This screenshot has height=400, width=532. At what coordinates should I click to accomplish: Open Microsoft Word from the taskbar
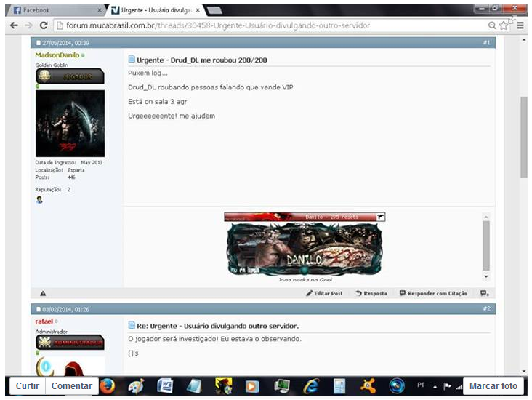coord(164,386)
